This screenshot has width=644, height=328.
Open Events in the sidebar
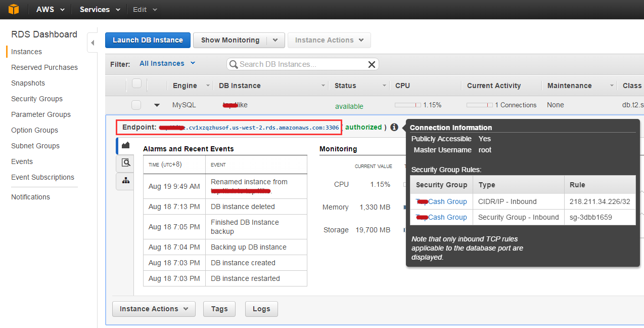click(x=22, y=161)
